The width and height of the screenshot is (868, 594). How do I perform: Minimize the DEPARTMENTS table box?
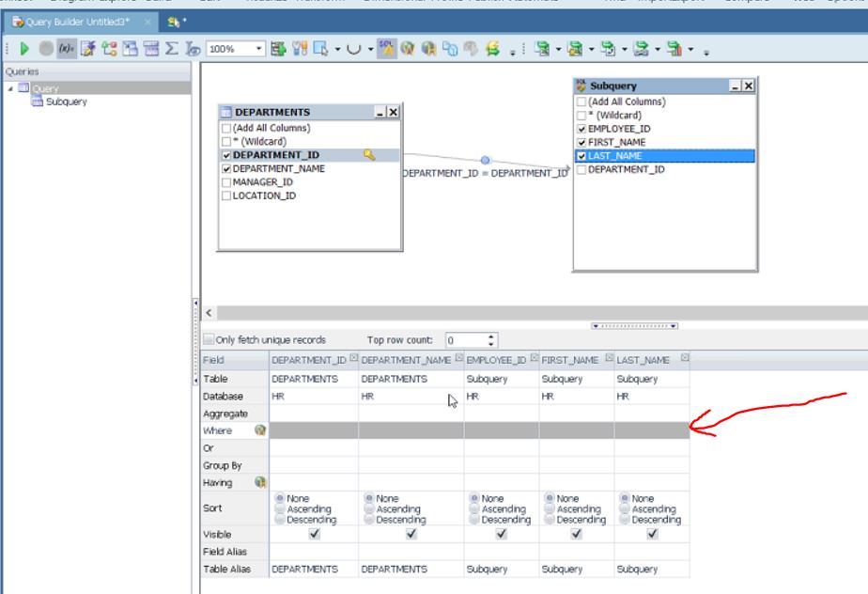coord(380,113)
